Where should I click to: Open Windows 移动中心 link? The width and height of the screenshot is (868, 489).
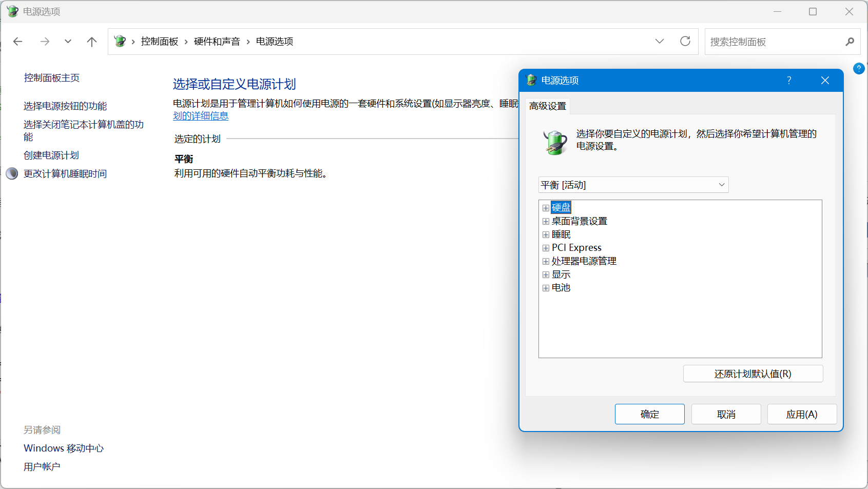pyautogui.click(x=64, y=448)
